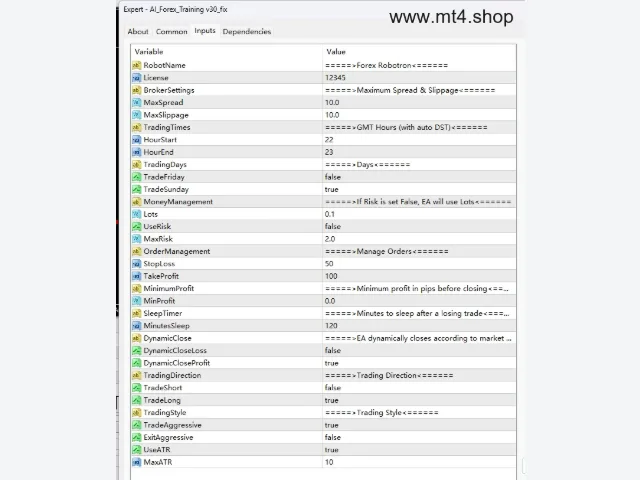Click the DynamicCloseProfit true value
640x480 pixels.
pos(331,363)
